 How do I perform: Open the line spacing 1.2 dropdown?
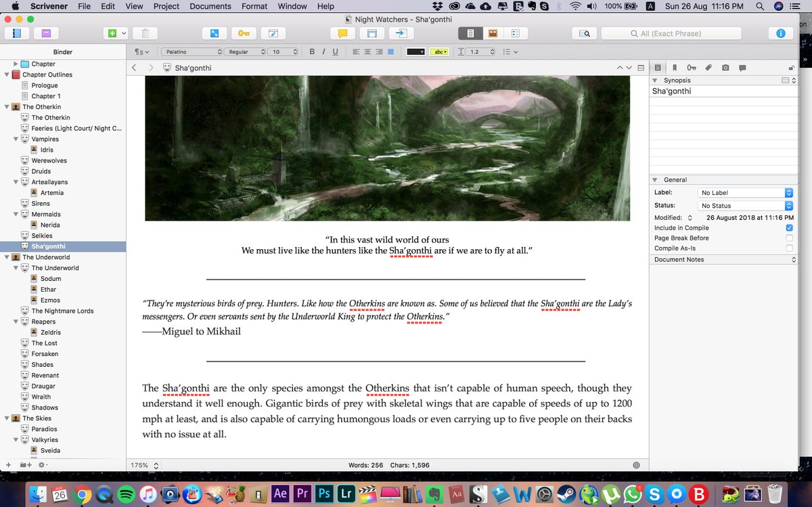pos(477,51)
